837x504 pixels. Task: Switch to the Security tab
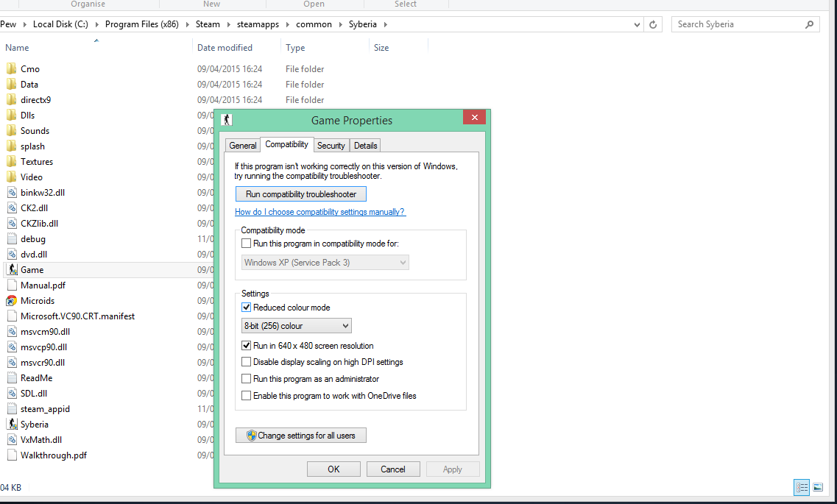pyautogui.click(x=331, y=146)
